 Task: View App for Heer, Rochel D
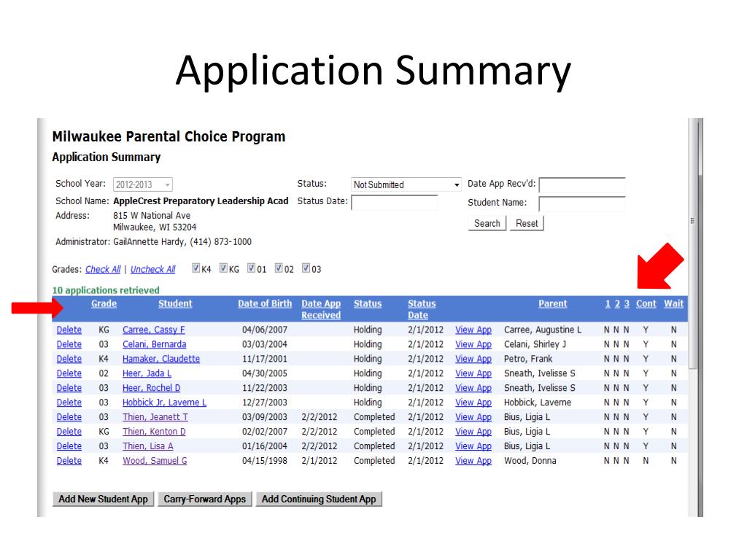[473, 388]
